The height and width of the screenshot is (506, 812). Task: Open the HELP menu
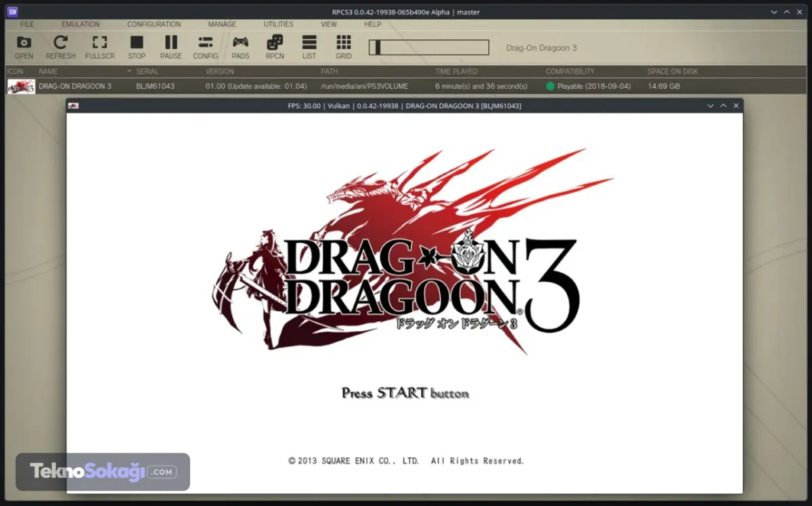click(x=373, y=24)
